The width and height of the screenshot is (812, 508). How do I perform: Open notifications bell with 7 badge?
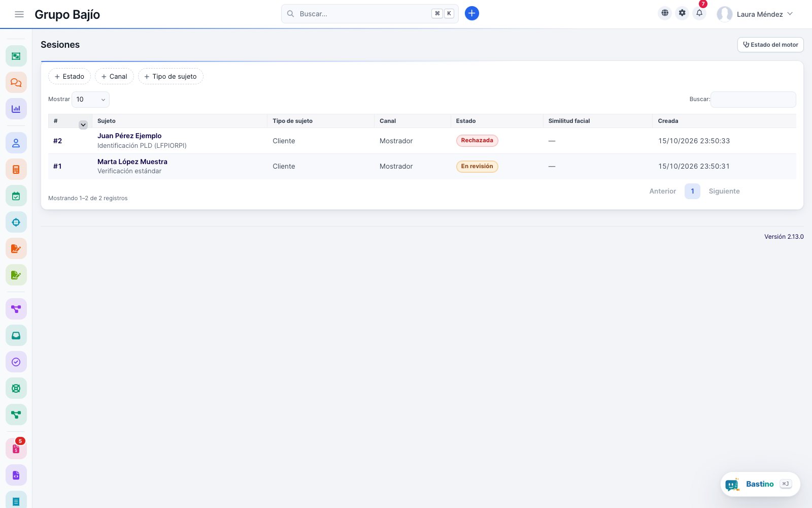coord(699,13)
